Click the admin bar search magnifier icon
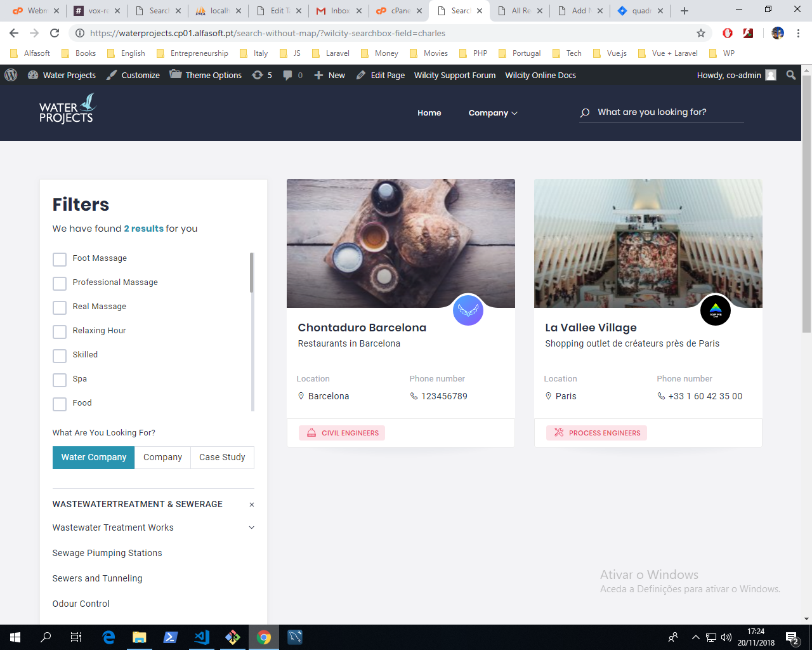Viewport: 812px width, 650px height. tap(790, 75)
